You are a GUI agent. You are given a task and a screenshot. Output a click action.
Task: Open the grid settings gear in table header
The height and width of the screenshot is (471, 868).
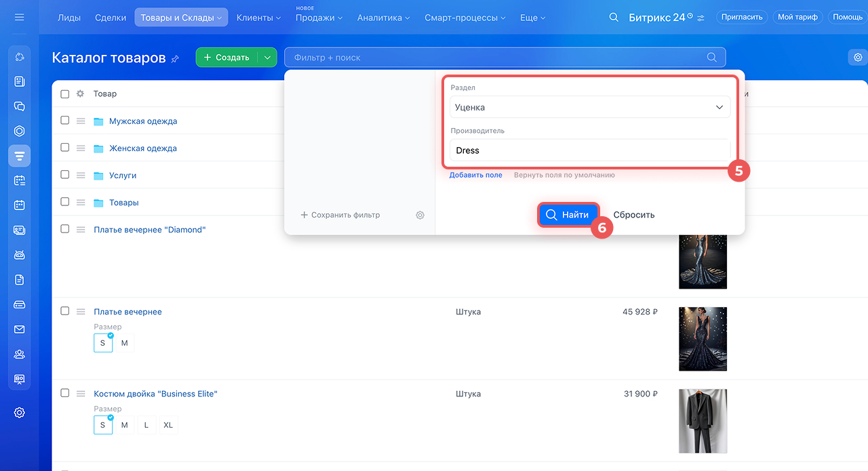coord(80,94)
